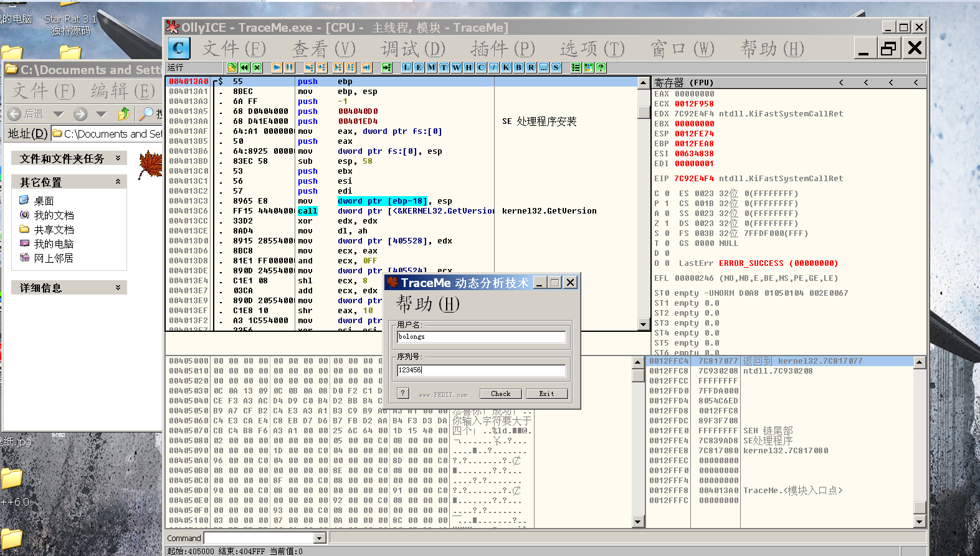Click the Run program play icon
Viewport: 980px width, 556px height.
click(x=277, y=67)
